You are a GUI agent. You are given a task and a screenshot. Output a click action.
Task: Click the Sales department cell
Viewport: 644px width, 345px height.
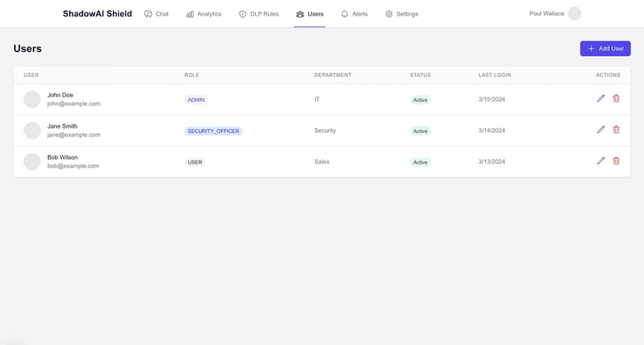point(321,162)
